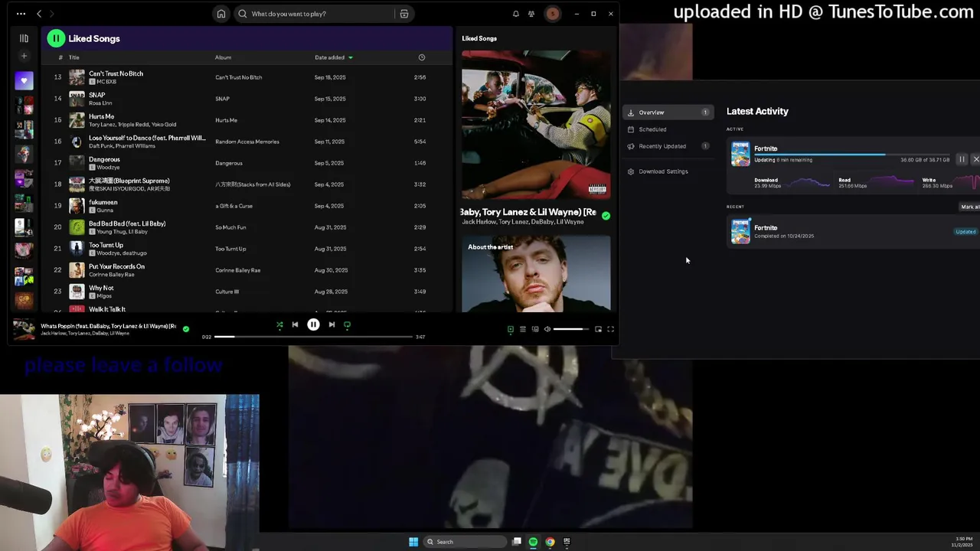Sort by duration clock icon
This screenshot has height=551, width=980.
[421, 57]
